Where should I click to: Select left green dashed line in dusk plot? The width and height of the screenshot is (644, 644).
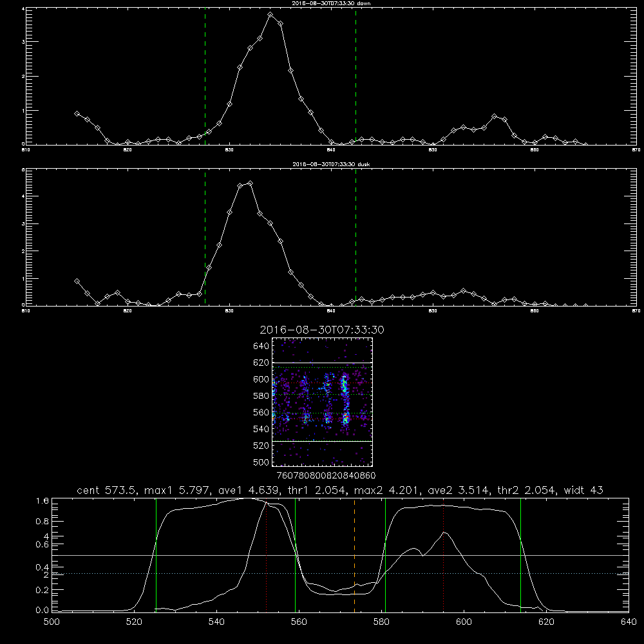[205, 238]
